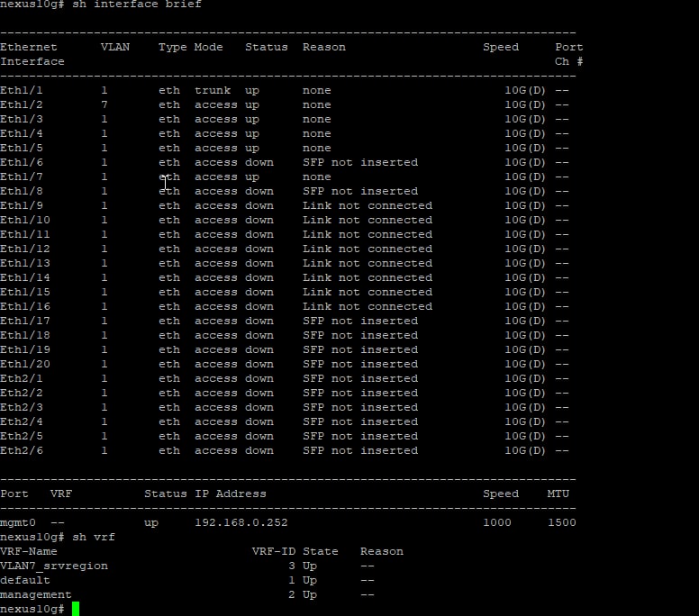Click 'Link not connected' in Eth1/12 row
Screen dimensions: 699x616
[368, 249]
